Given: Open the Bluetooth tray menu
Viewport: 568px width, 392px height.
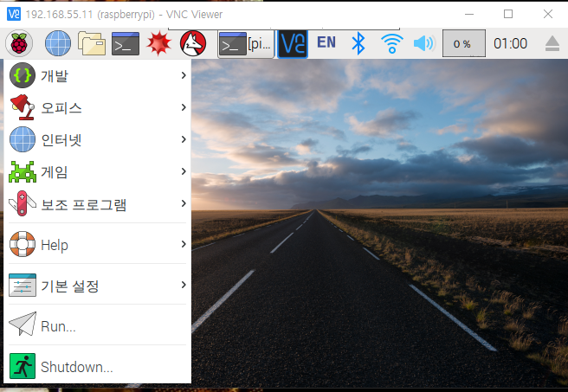Looking at the screenshot, I should pos(358,43).
